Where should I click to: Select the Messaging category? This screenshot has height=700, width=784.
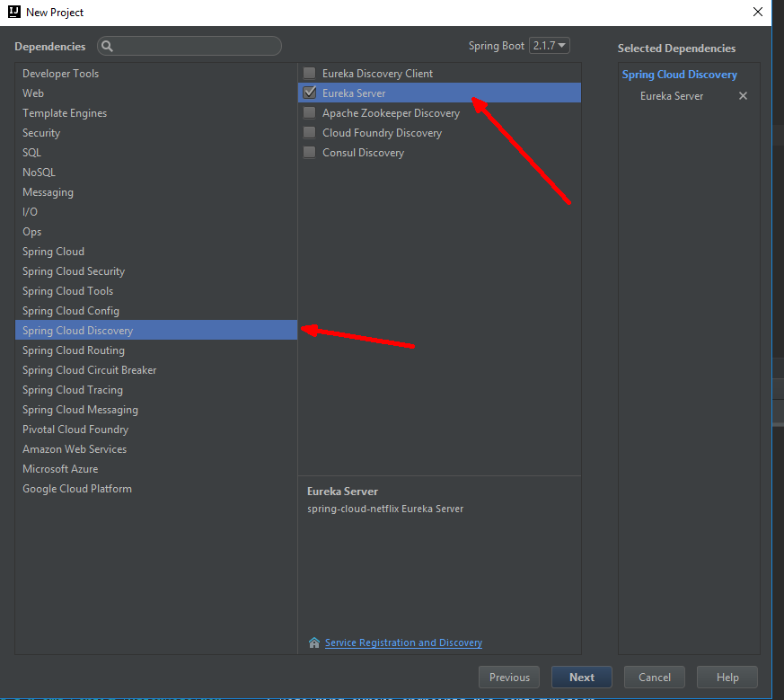point(48,191)
